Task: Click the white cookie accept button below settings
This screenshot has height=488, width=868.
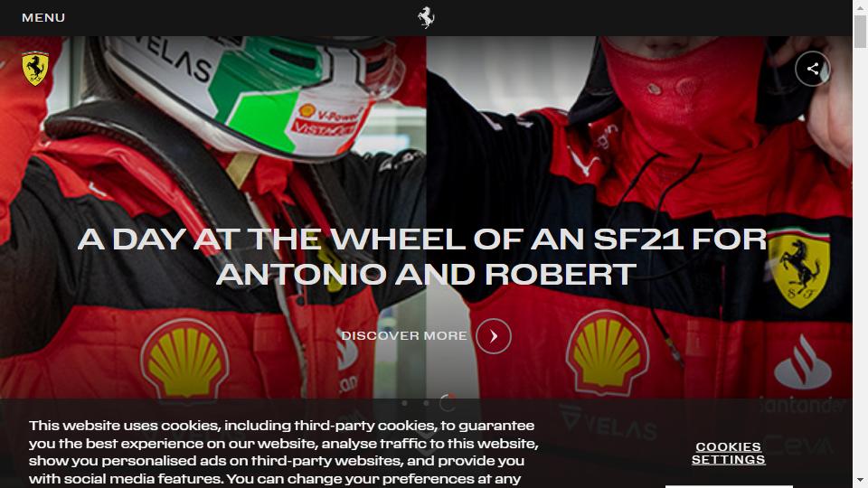Action: tap(729, 486)
